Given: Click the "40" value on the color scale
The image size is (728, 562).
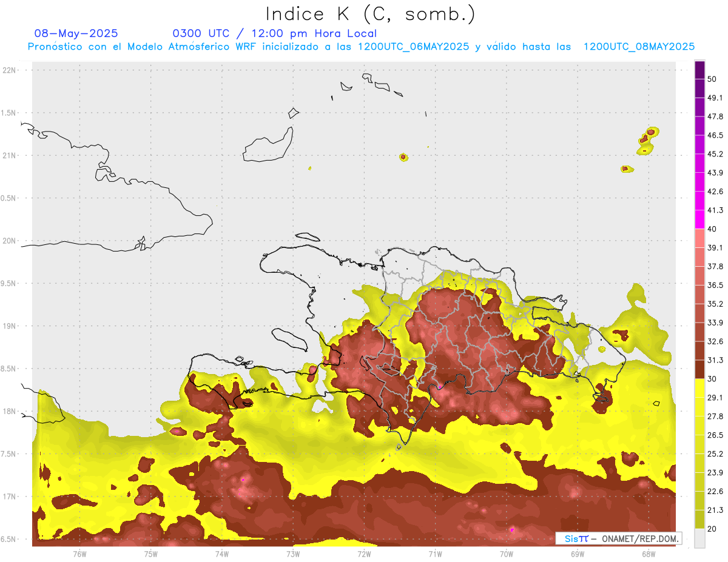Looking at the screenshot, I should 712,229.
